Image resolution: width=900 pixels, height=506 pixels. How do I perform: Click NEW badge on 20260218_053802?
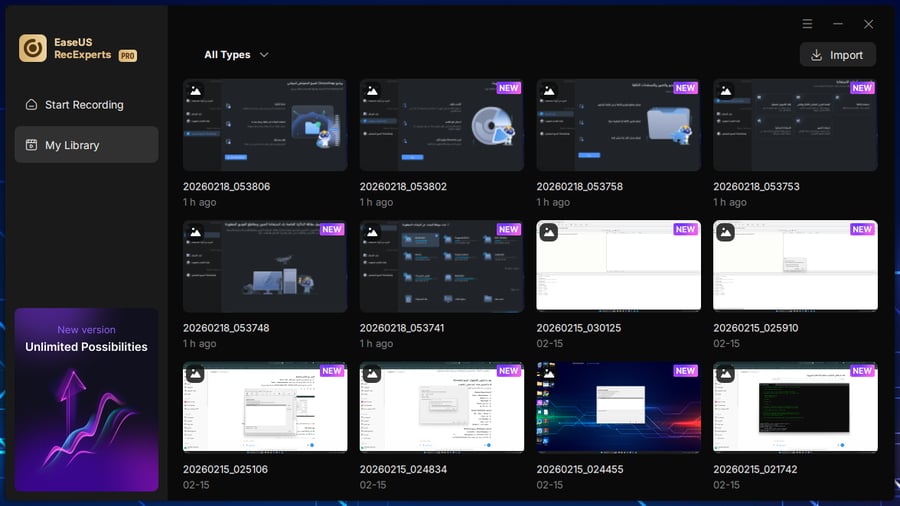point(509,88)
